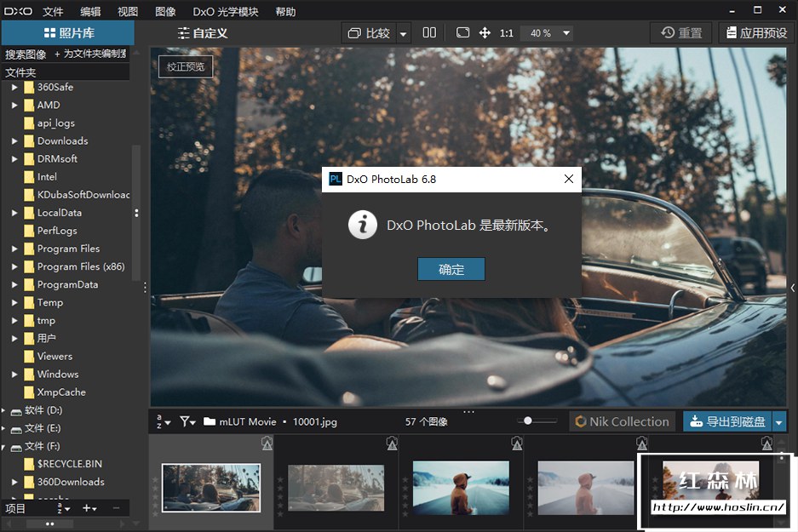Click the side-by-side comparison view icon
798x532 pixels.
tap(429, 33)
